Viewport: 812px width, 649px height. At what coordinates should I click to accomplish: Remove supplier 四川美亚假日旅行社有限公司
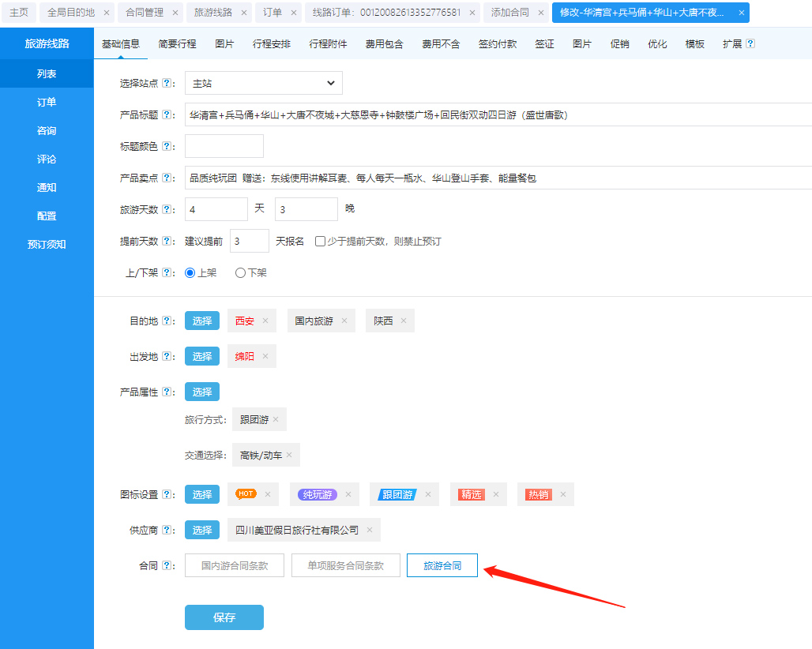[369, 530]
